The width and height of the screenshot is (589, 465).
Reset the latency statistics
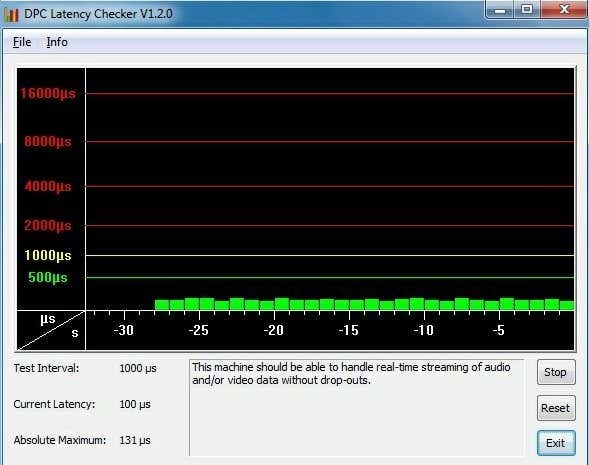pyautogui.click(x=556, y=408)
